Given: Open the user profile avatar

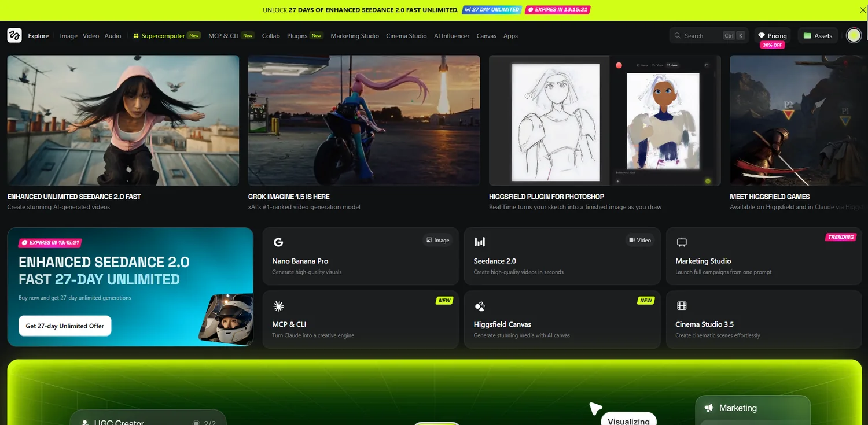Looking at the screenshot, I should point(854,35).
